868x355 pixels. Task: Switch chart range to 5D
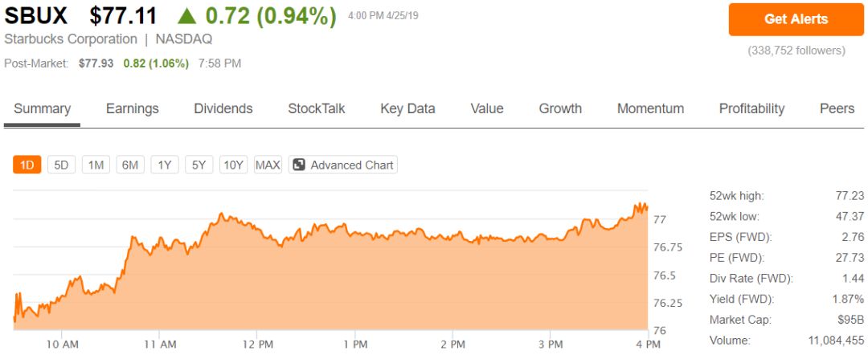pyautogui.click(x=61, y=165)
